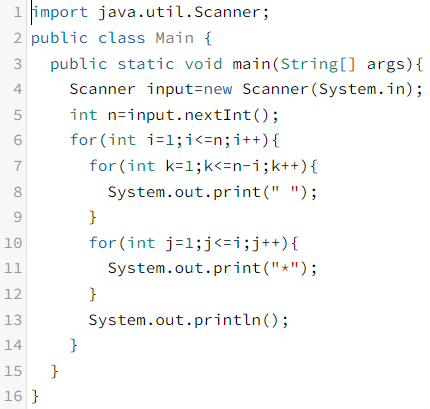Viewport: 430px width, 409px height.
Task: Click 'String[]' parameter type
Action: tap(318, 64)
